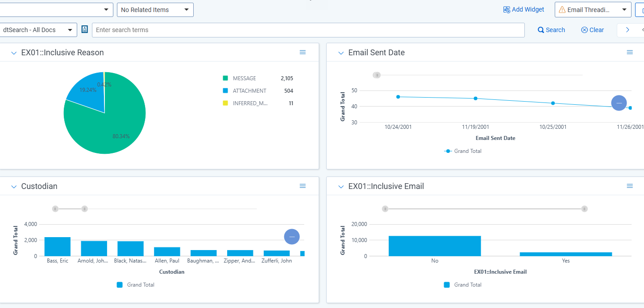Collapse the Custodian widget
Image resolution: width=644 pixels, height=308 pixels.
pyautogui.click(x=14, y=187)
